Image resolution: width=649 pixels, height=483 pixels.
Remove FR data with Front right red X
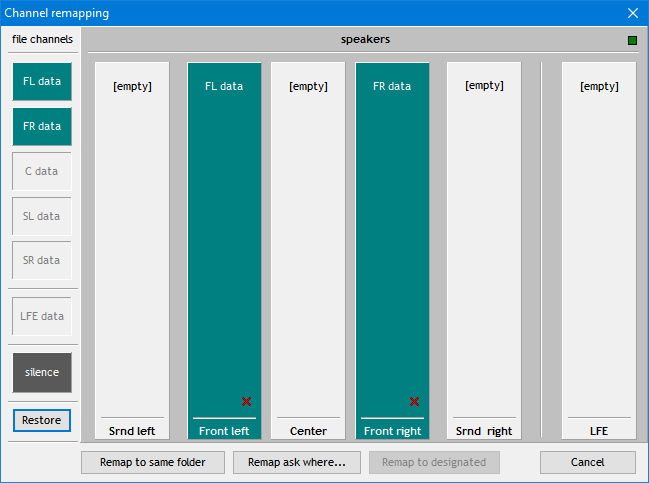(x=414, y=402)
